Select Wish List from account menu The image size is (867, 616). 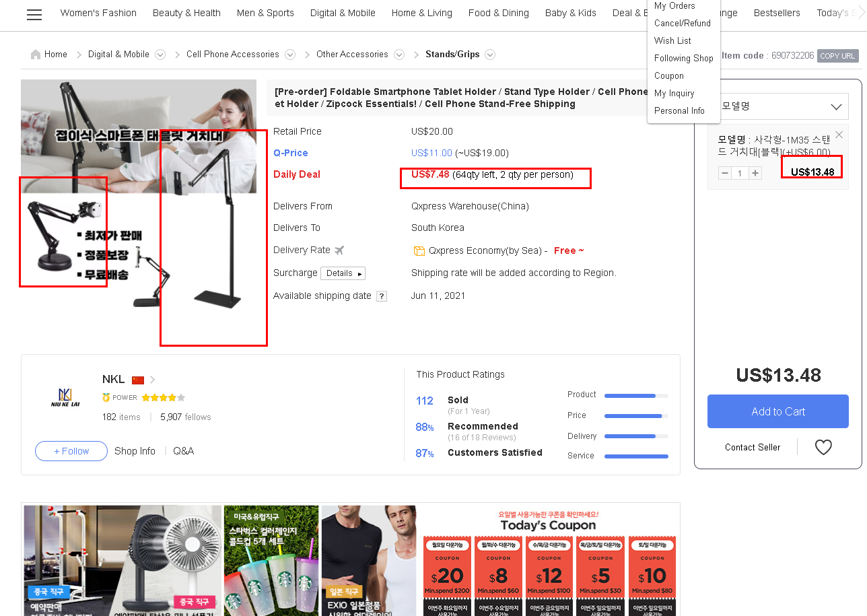pyautogui.click(x=672, y=41)
